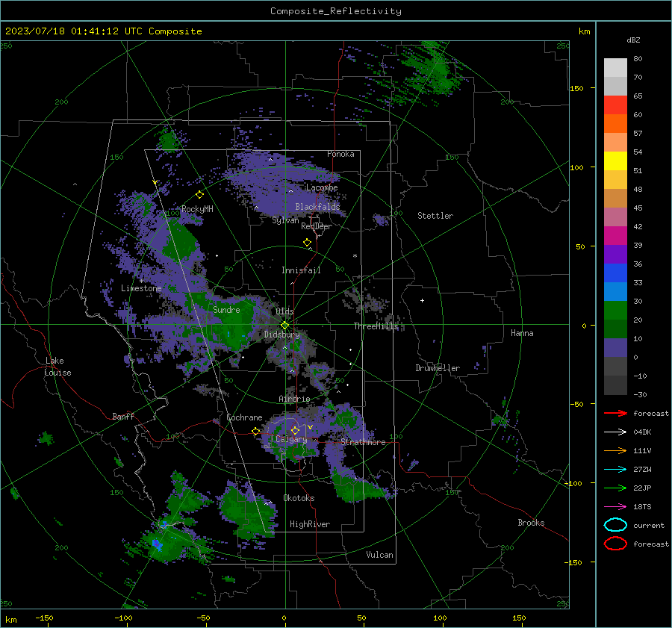Click the RedDeer city label
Viewport: 672px width, 628px height.
coord(317,226)
